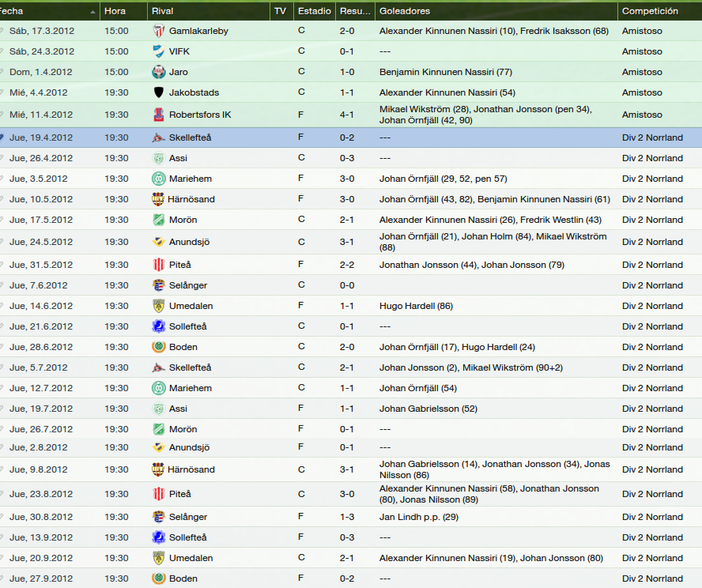Click the Robertsfors IK crest
This screenshot has width=702, height=588.
click(x=158, y=115)
